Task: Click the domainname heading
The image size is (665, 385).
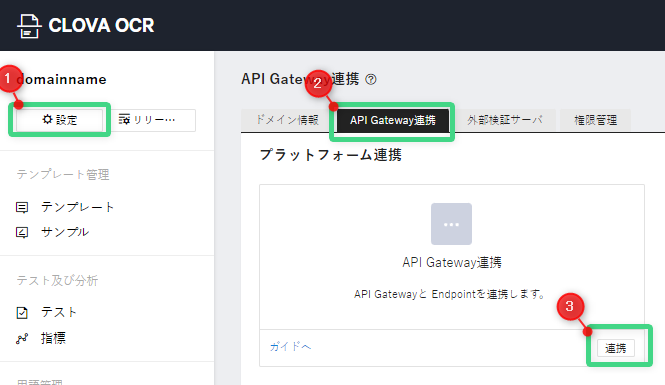Action: (x=61, y=79)
